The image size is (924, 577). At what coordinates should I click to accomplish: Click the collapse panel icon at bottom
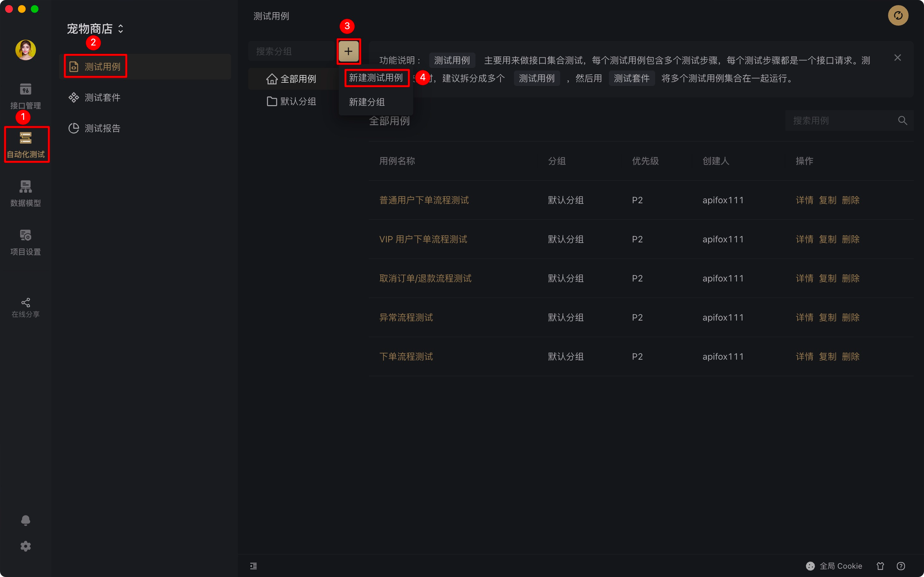[x=253, y=565]
